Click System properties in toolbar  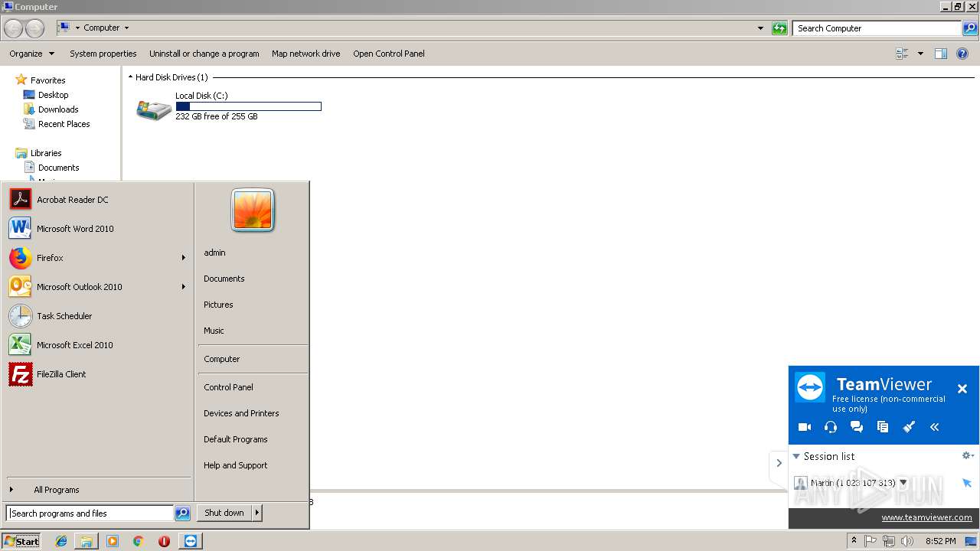(x=103, y=54)
